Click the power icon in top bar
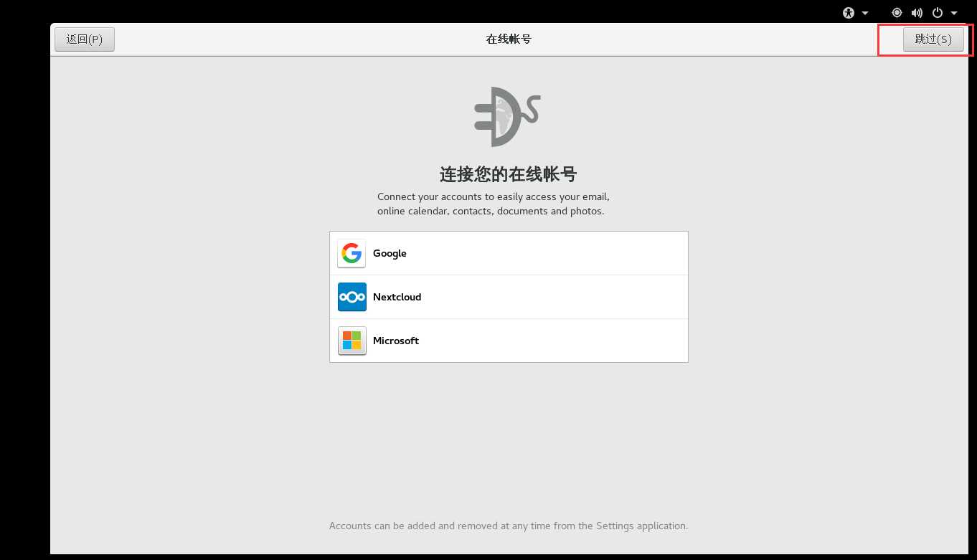The height and width of the screenshot is (560, 977). coord(938,13)
